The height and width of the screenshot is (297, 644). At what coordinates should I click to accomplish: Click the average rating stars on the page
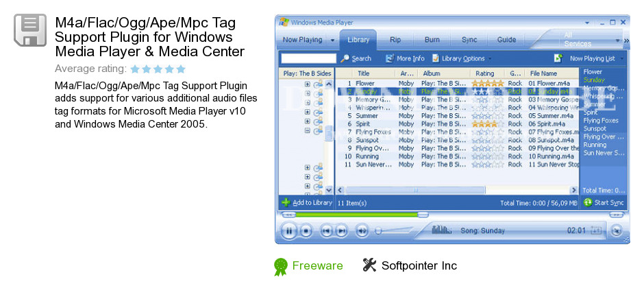158,69
